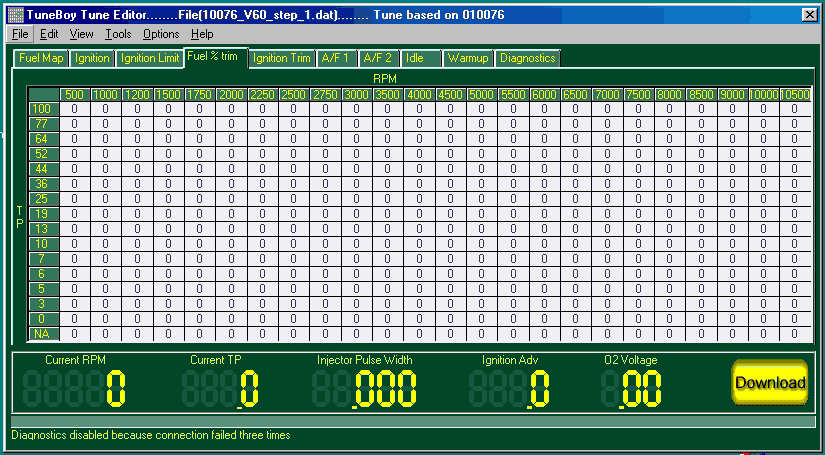The height and width of the screenshot is (455, 825).
Task: Select the TP 77 row header
Action: 43,124
